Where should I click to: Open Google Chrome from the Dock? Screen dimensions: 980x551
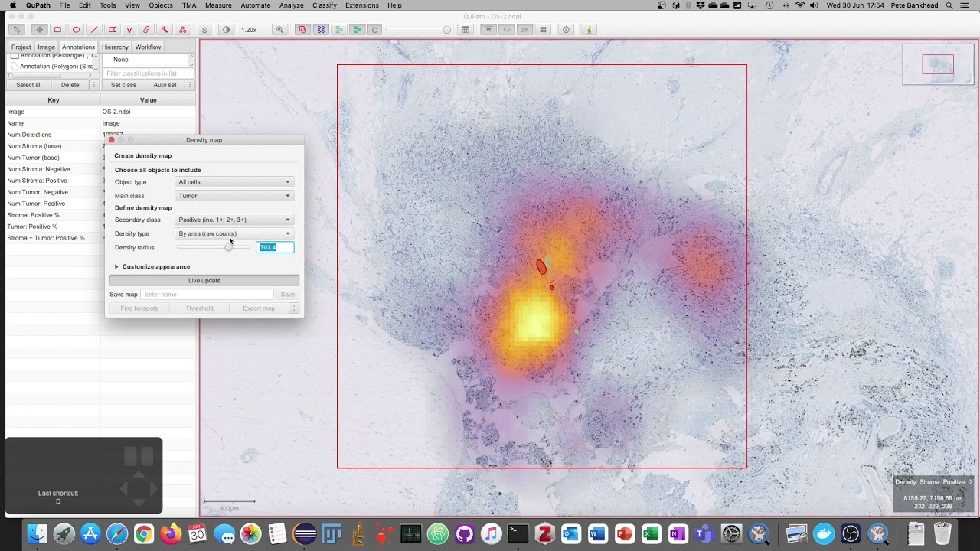click(x=144, y=533)
